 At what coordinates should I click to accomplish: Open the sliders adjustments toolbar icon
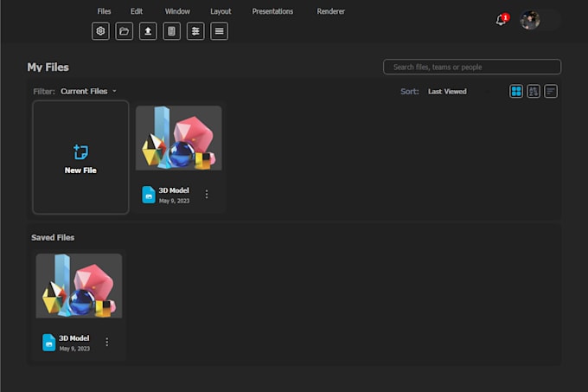tap(195, 31)
